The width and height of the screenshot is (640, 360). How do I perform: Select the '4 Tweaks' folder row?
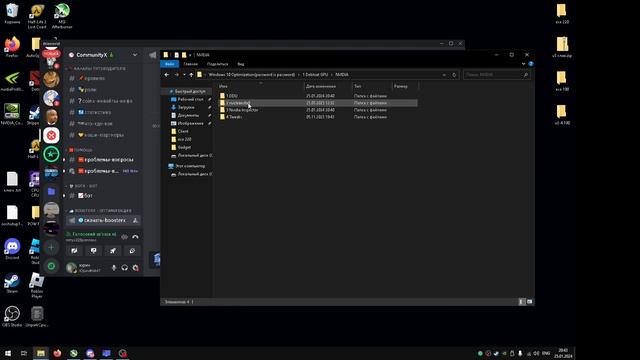click(x=318, y=117)
